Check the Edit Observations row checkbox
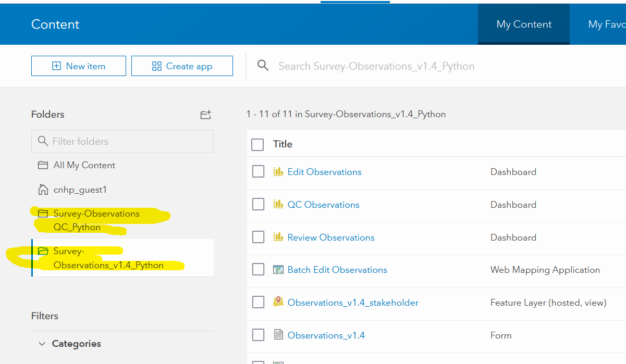Image resolution: width=626 pixels, height=364 pixels. (258, 171)
